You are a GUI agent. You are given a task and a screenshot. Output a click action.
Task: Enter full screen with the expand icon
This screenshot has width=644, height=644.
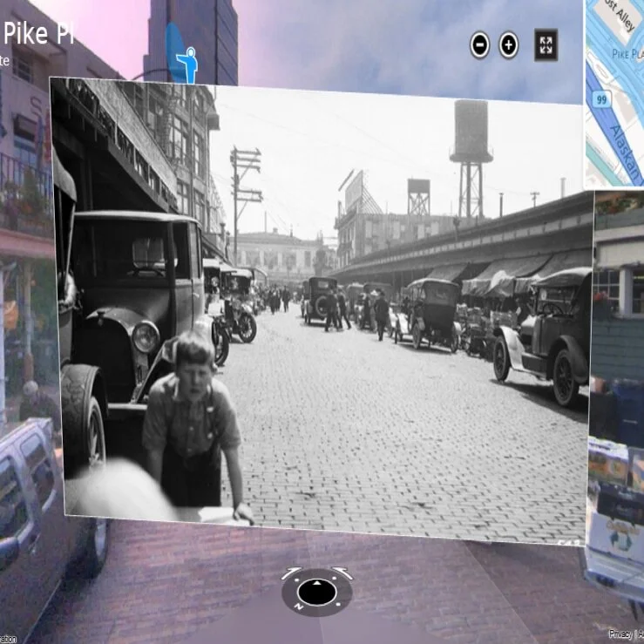[x=546, y=44]
